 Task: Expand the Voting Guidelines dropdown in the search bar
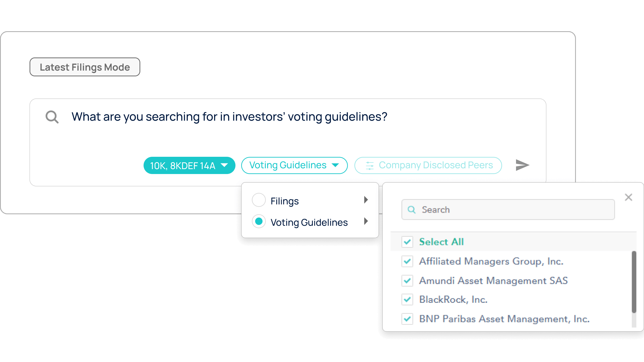(294, 165)
